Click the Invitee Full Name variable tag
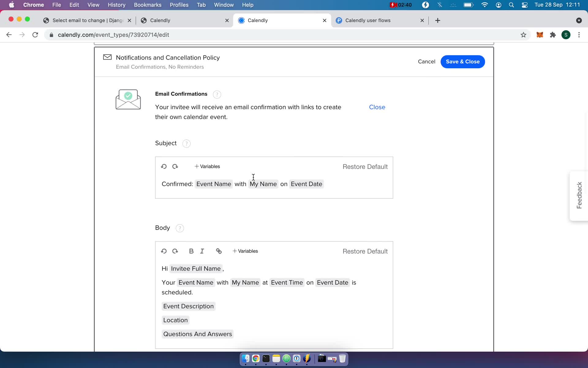The image size is (588, 368). tap(196, 268)
